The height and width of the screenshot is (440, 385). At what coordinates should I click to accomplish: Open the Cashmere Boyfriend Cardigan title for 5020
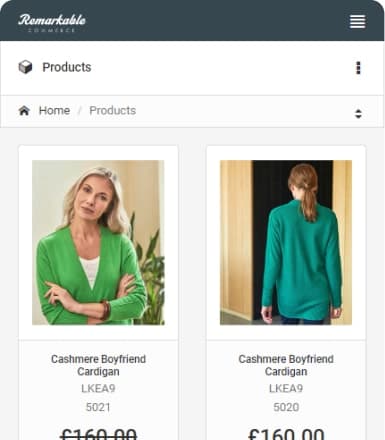286,365
